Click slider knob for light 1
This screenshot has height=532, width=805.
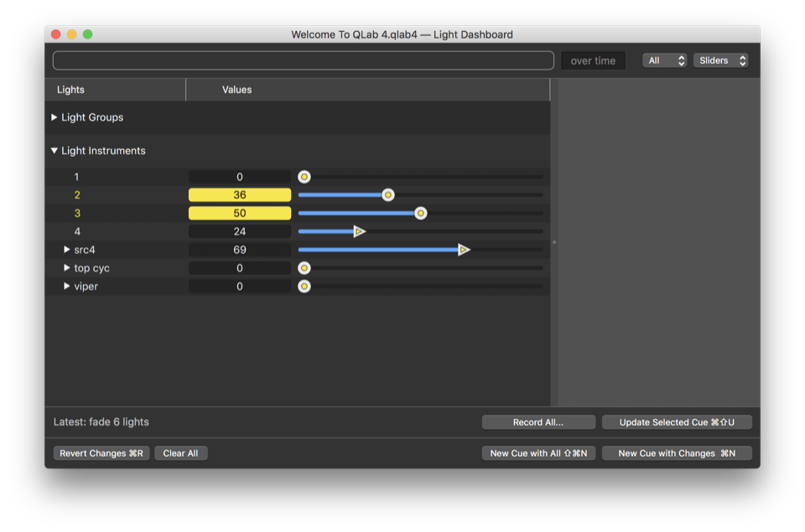[304, 177]
